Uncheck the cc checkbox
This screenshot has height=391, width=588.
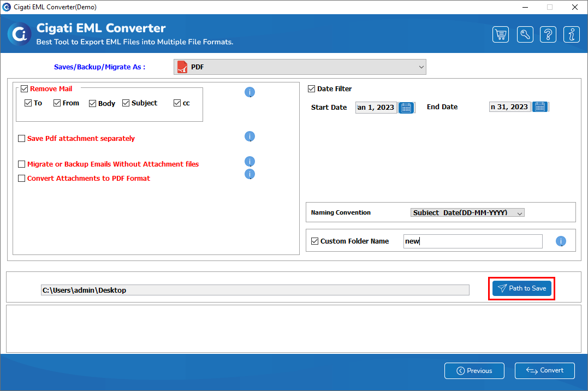[177, 103]
